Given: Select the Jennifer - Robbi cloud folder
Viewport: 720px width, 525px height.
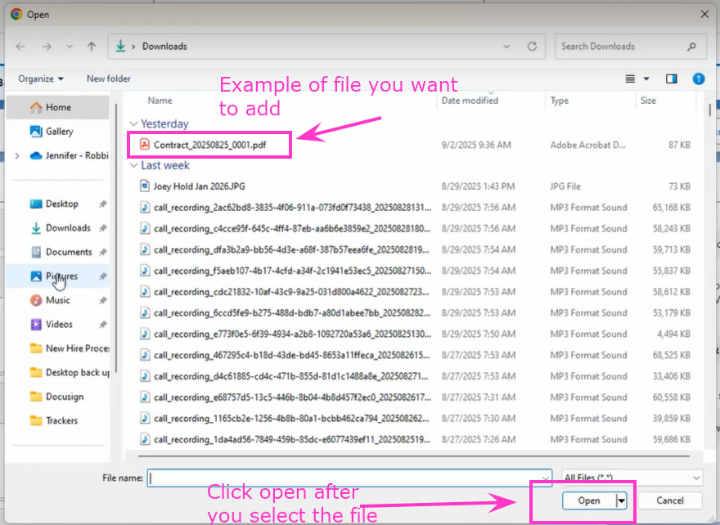Looking at the screenshot, I should coord(69,156).
